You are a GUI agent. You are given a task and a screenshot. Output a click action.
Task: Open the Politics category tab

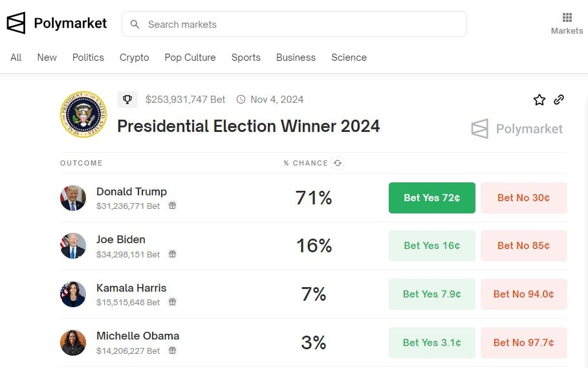click(x=88, y=58)
